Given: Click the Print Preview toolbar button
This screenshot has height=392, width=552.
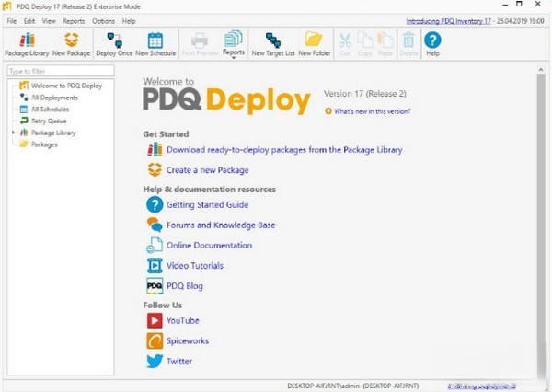Looking at the screenshot, I should tap(200, 45).
